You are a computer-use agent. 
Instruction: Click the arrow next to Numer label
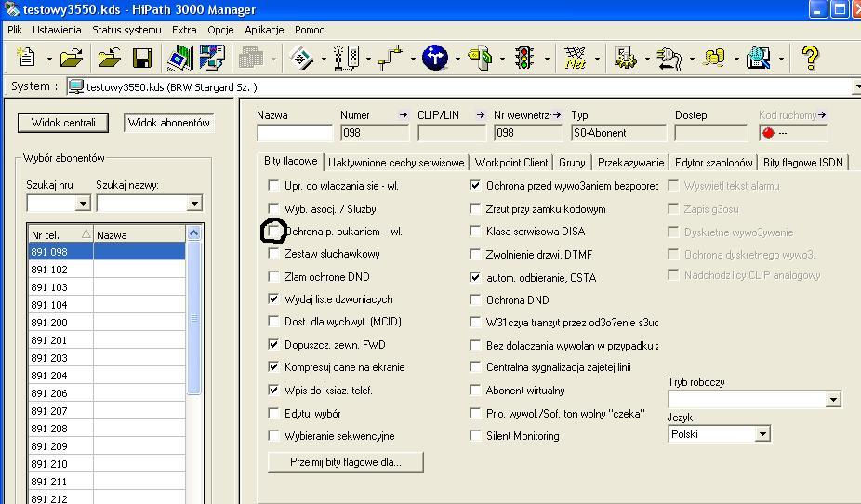403,114
